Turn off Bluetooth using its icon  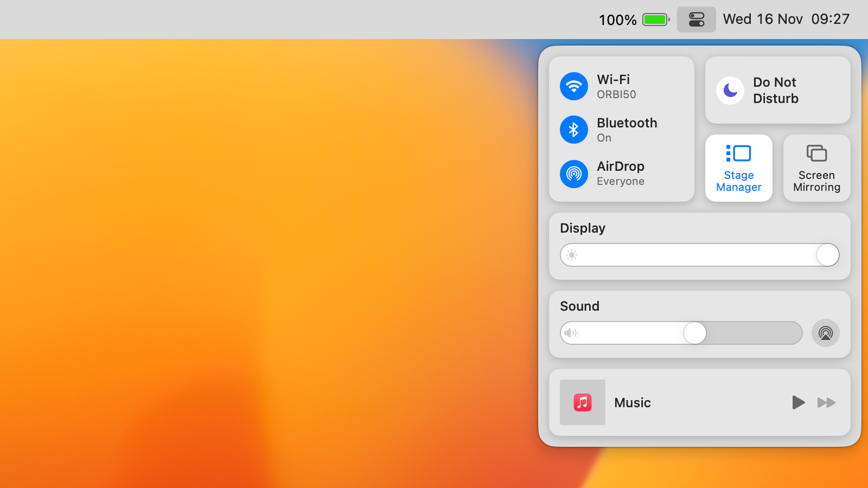pyautogui.click(x=573, y=130)
